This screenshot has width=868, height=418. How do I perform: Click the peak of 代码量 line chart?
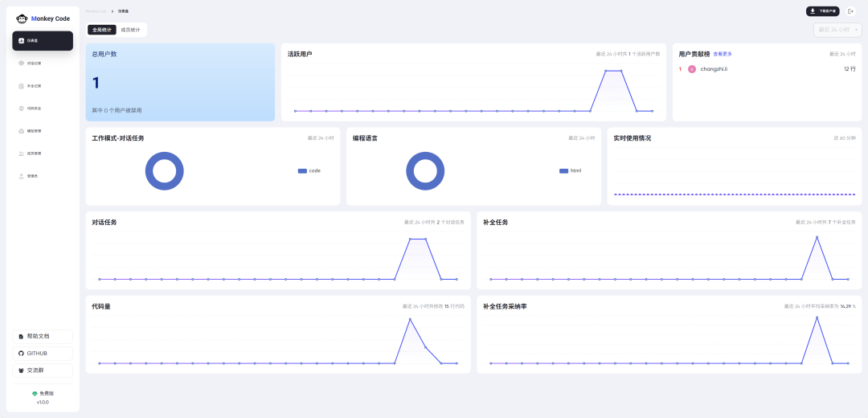pyautogui.click(x=410, y=319)
